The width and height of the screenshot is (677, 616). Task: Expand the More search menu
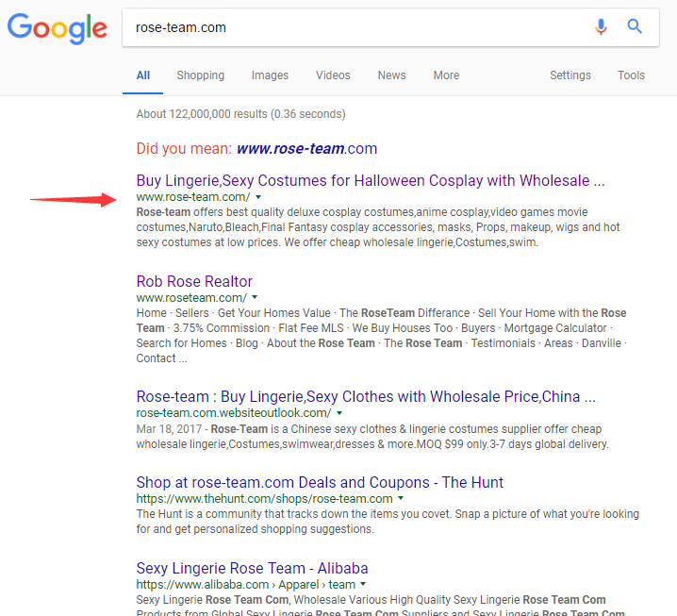pos(446,75)
